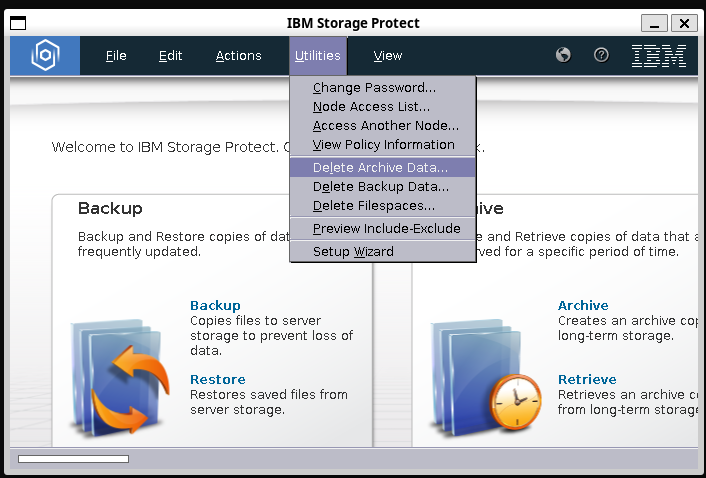Open the Edit menu
The height and width of the screenshot is (478, 706).
tap(170, 56)
